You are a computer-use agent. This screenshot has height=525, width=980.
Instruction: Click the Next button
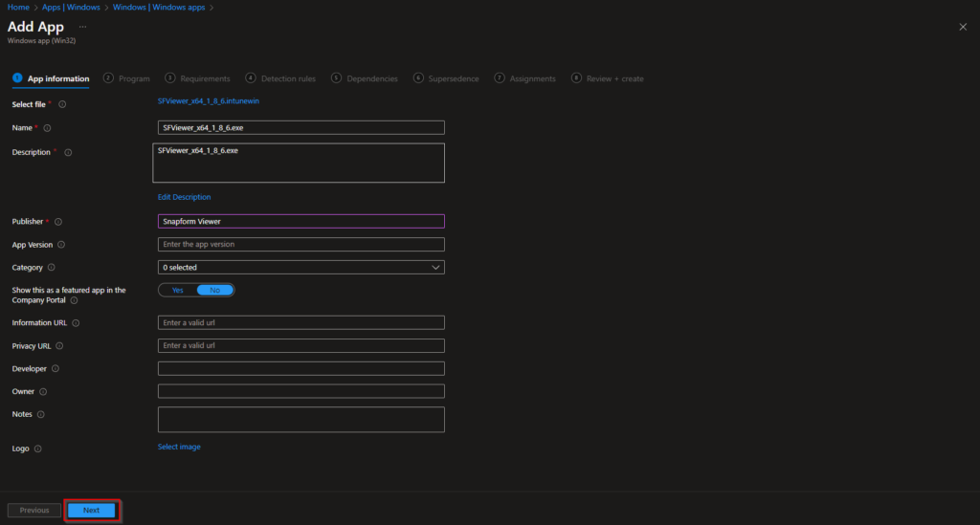(91, 510)
